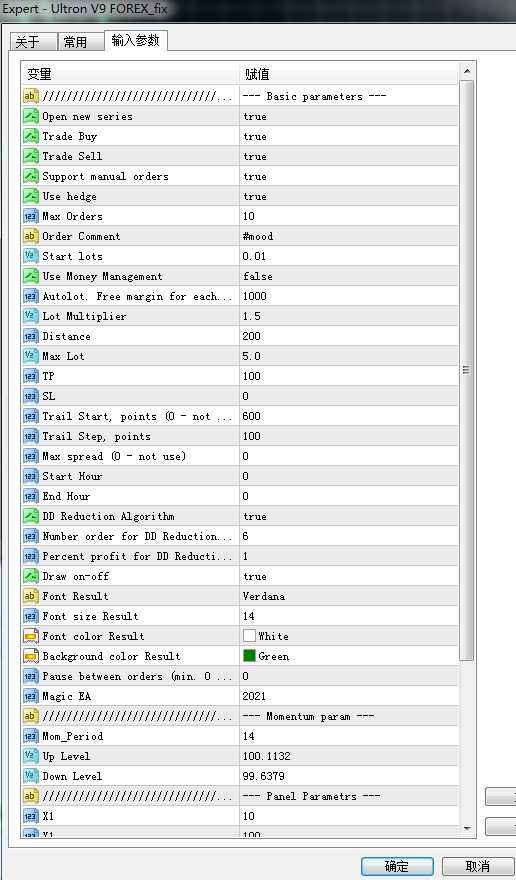Open the Support manual orders value dropdown

click(x=349, y=176)
